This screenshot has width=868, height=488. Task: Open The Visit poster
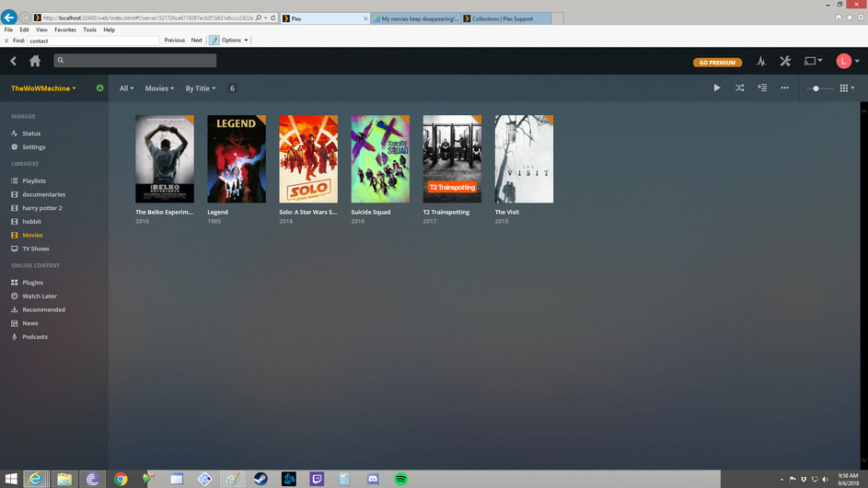524,159
